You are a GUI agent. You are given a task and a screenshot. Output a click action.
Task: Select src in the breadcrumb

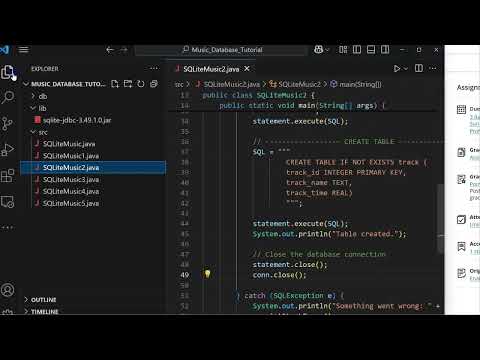point(179,84)
